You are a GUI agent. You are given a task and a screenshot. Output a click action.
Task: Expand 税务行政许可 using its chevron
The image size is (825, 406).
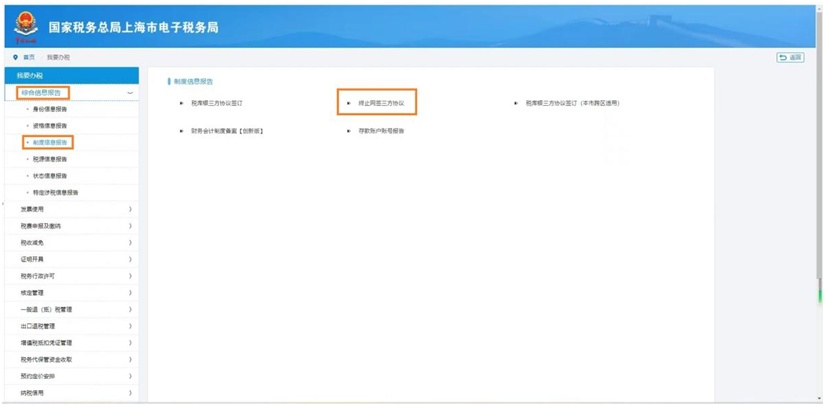[x=130, y=276]
